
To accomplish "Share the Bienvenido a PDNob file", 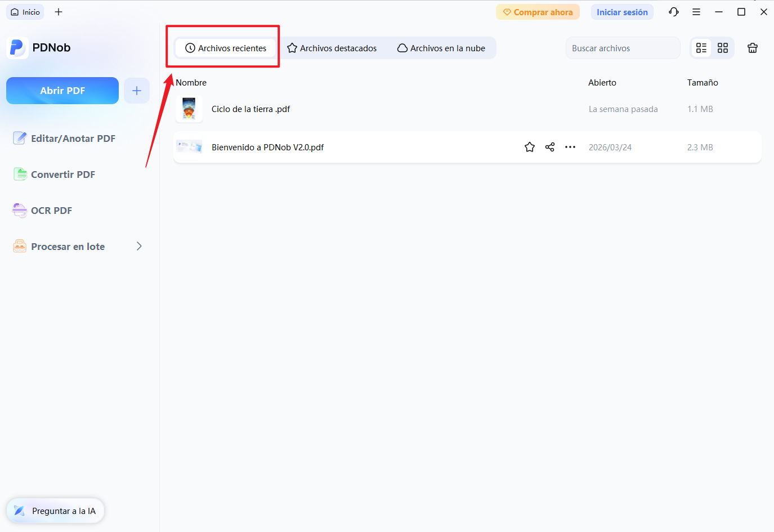I will tap(550, 147).
